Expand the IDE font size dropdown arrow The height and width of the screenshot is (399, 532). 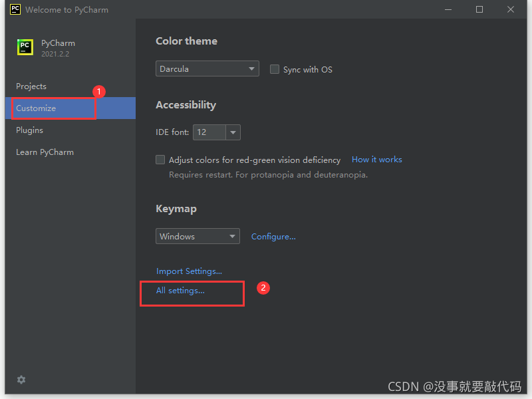click(x=233, y=132)
